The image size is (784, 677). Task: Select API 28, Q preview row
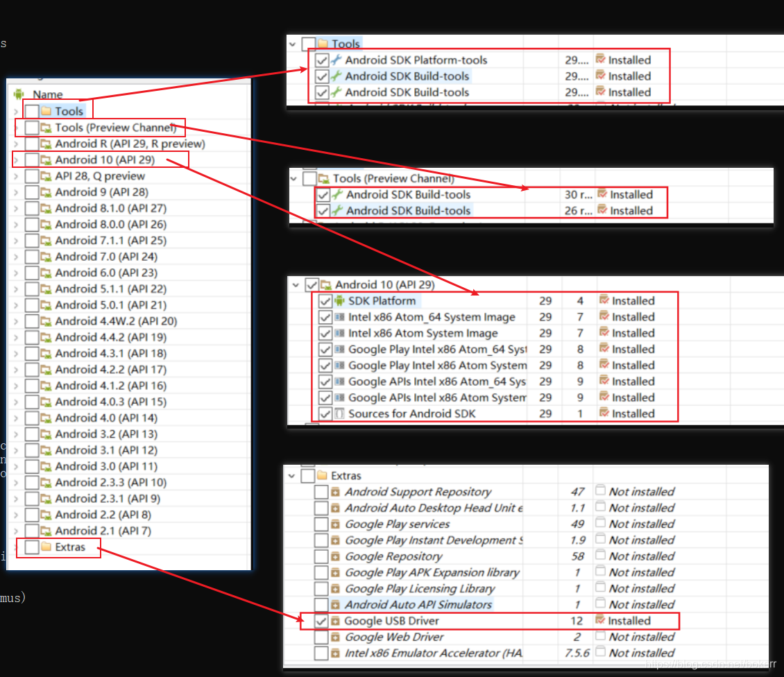pos(129,176)
